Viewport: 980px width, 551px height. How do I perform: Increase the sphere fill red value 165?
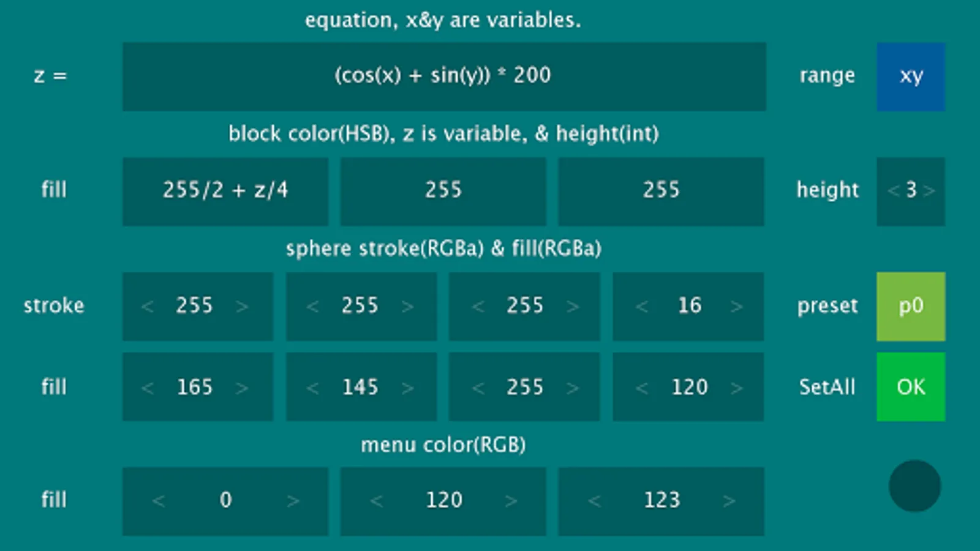[x=242, y=388]
